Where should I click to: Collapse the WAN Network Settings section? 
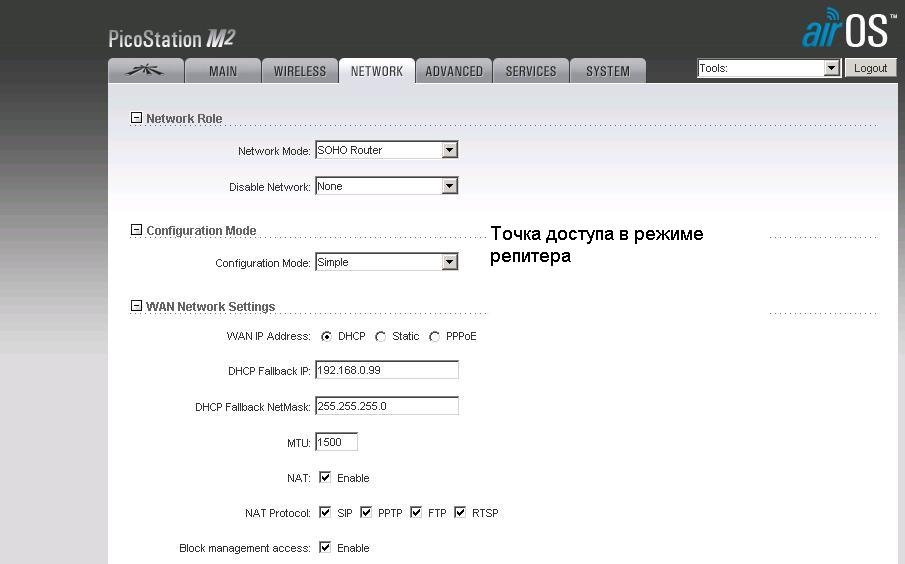(x=137, y=306)
